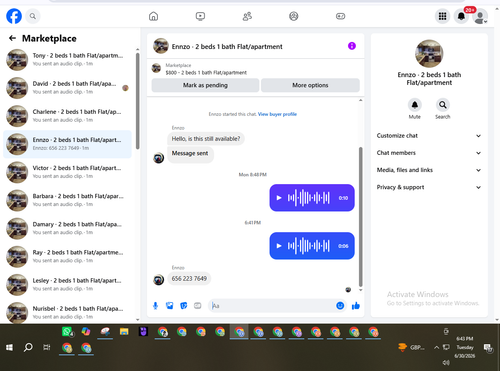
Task: Open Damary's apartment conversation
Action: (67, 228)
